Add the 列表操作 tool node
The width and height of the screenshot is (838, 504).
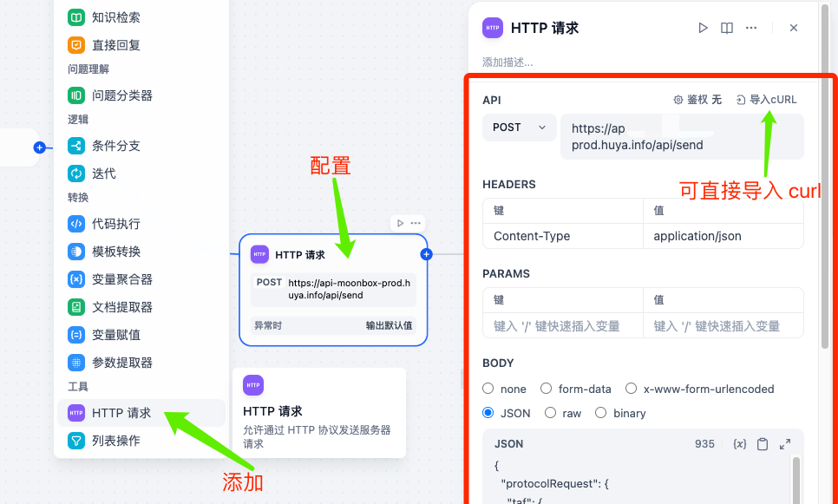(x=115, y=441)
